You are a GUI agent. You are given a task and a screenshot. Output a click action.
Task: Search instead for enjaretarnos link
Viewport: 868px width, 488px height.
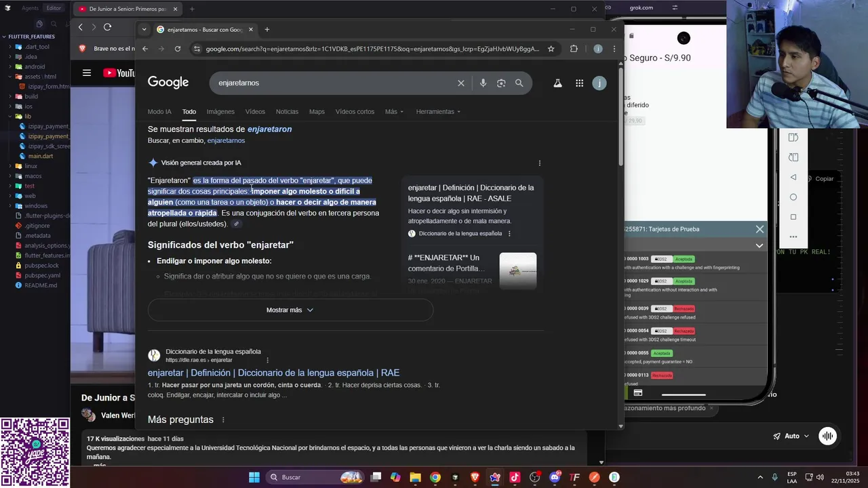[x=226, y=141]
